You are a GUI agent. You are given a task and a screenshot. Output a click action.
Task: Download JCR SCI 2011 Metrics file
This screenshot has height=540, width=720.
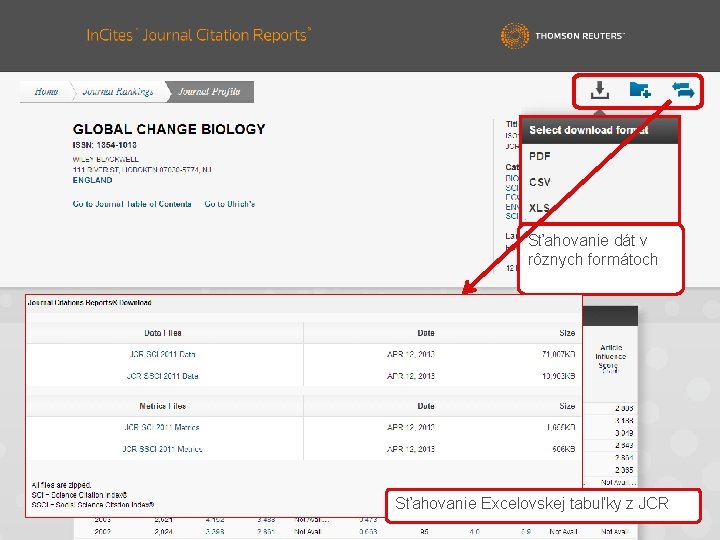(162, 427)
